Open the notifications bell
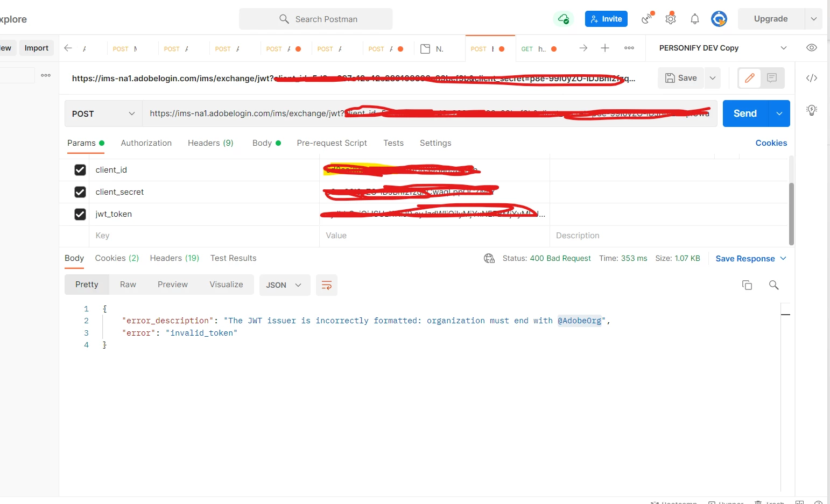Viewport: 830px width, 504px height. [x=695, y=19]
